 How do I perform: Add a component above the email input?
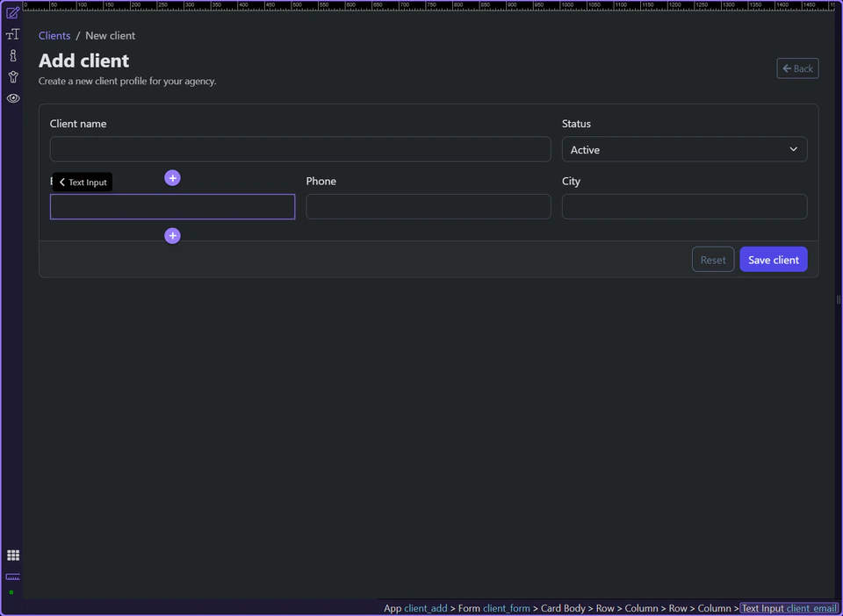click(172, 177)
